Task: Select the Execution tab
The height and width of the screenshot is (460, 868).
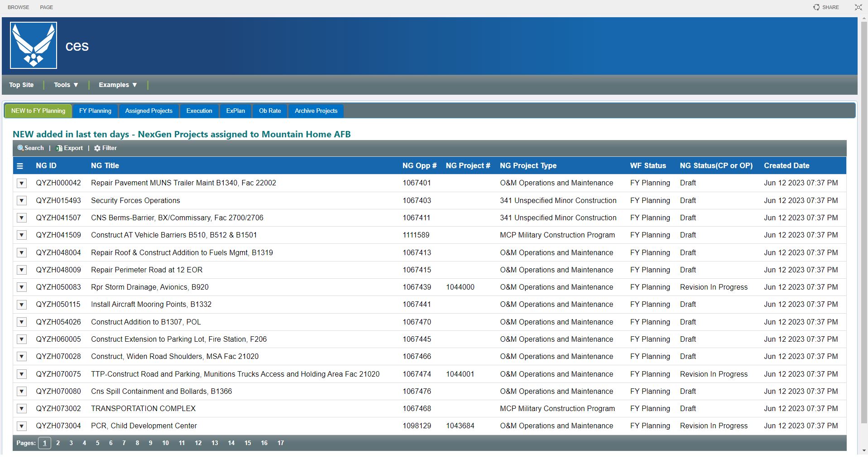Action: [199, 111]
